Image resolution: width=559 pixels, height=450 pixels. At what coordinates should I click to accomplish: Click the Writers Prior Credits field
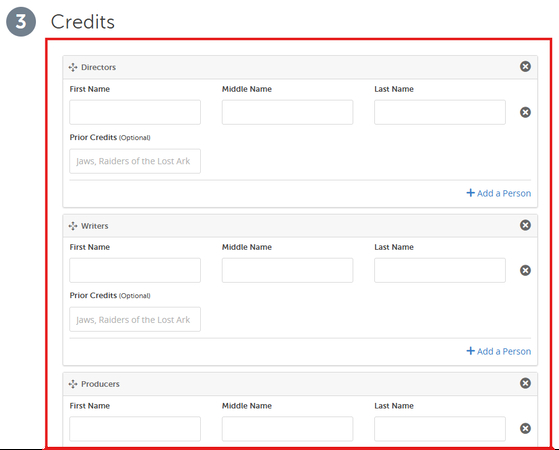click(135, 319)
